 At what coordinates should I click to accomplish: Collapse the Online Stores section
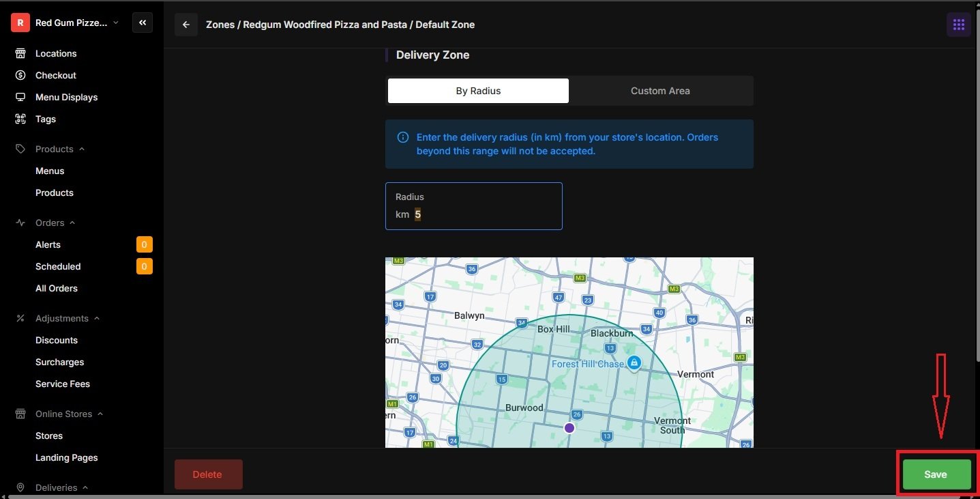click(59, 414)
